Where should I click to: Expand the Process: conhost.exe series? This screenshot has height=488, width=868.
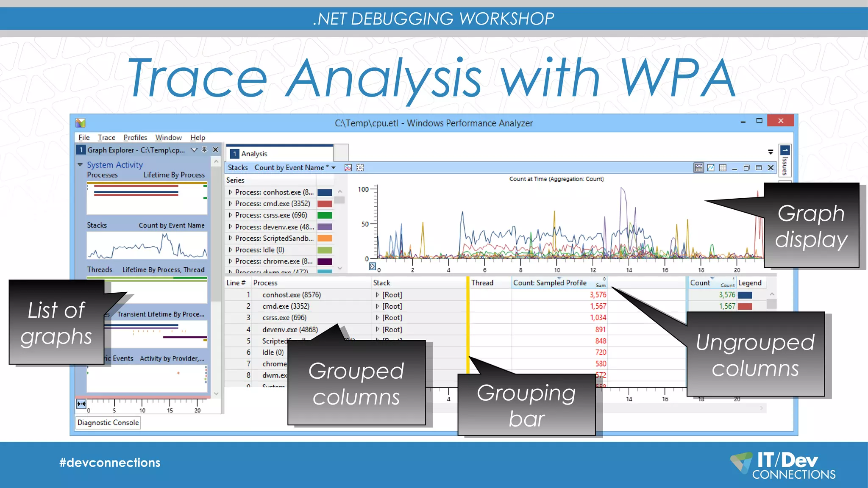(x=230, y=192)
